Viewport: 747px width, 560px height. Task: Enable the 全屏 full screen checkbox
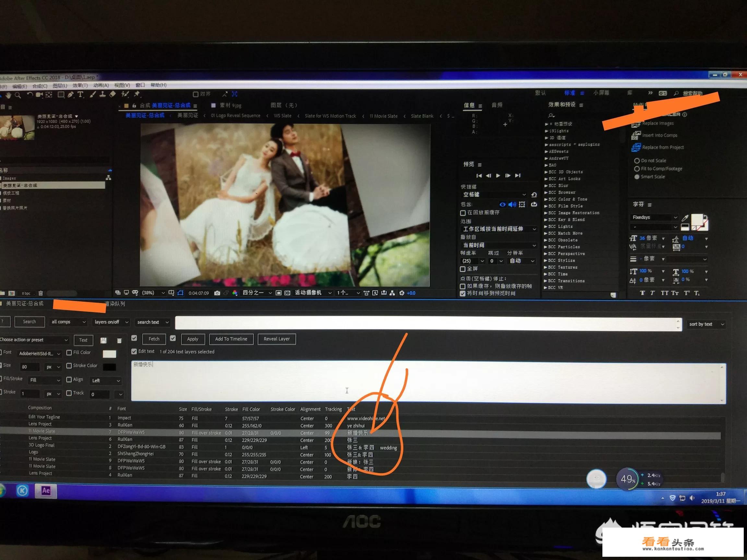pos(463,269)
